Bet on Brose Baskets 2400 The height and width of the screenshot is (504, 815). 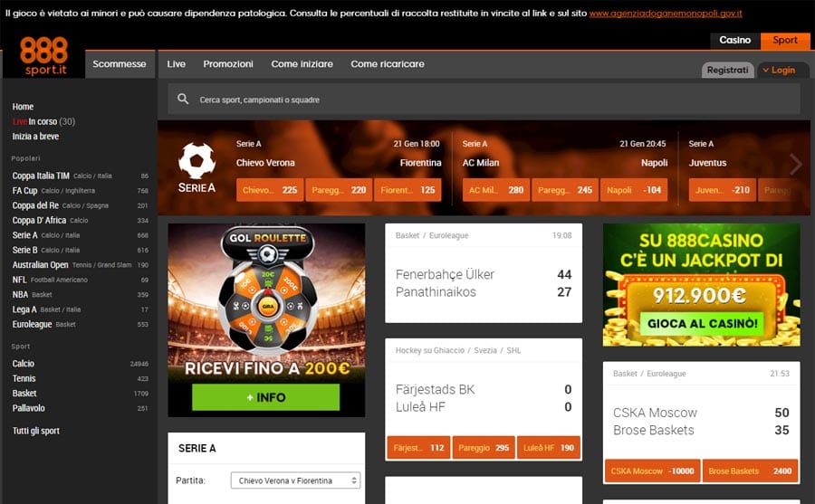750,471
